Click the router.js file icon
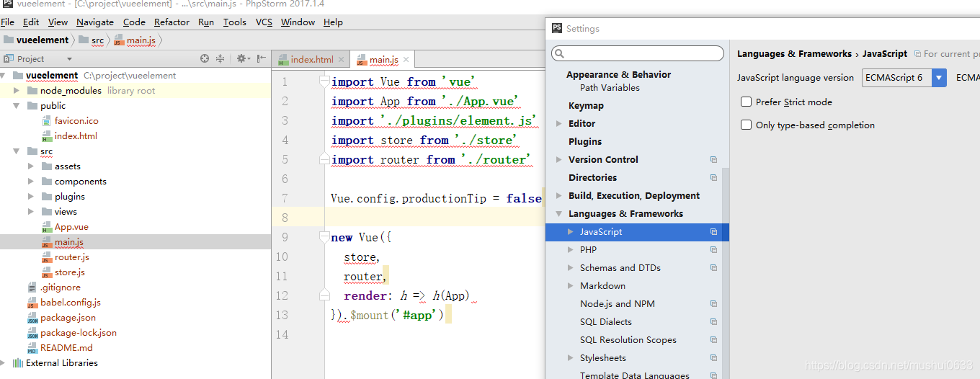 [47, 257]
